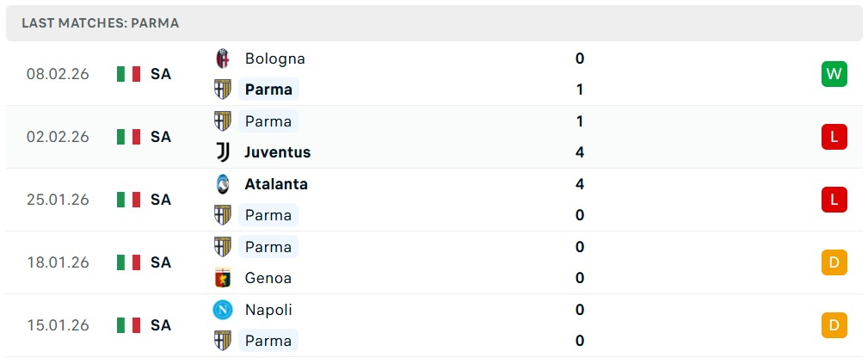Click the orange D badge for Genoa match
This screenshot has width=868, height=364.
point(834,262)
